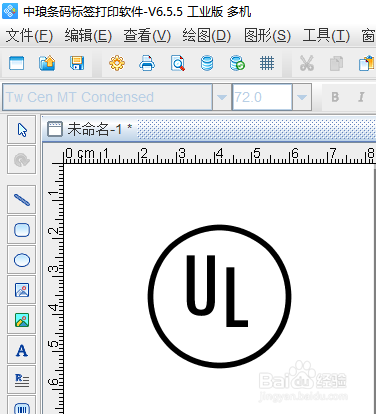Select the black circle outline shape
This screenshot has height=414, width=376.
click(219, 296)
